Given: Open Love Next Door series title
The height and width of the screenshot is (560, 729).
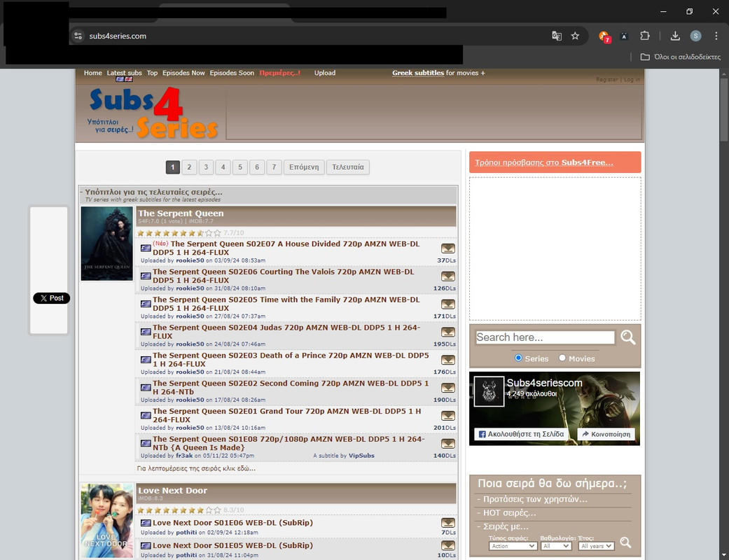Looking at the screenshot, I should point(172,490).
